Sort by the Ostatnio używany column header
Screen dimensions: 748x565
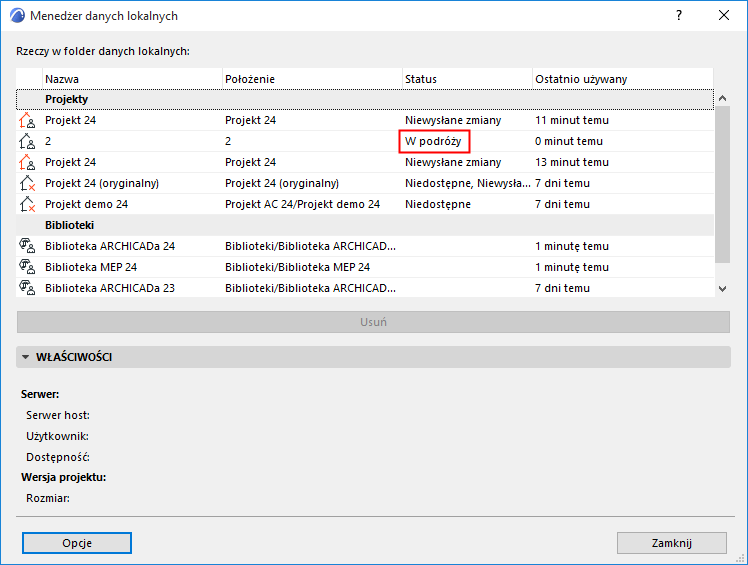click(x=623, y=79)
